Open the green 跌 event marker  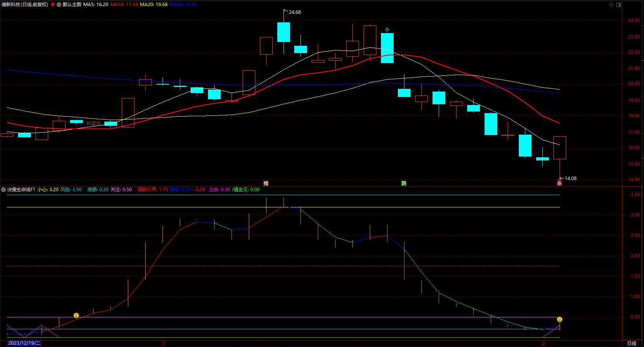tap(404, 183)
